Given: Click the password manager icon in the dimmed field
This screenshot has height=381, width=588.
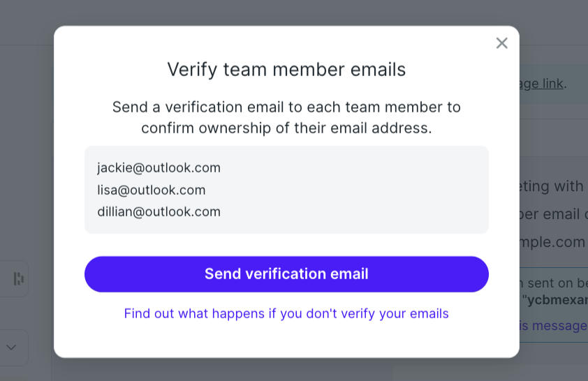Looking at the screenshot, I should 18,278.
